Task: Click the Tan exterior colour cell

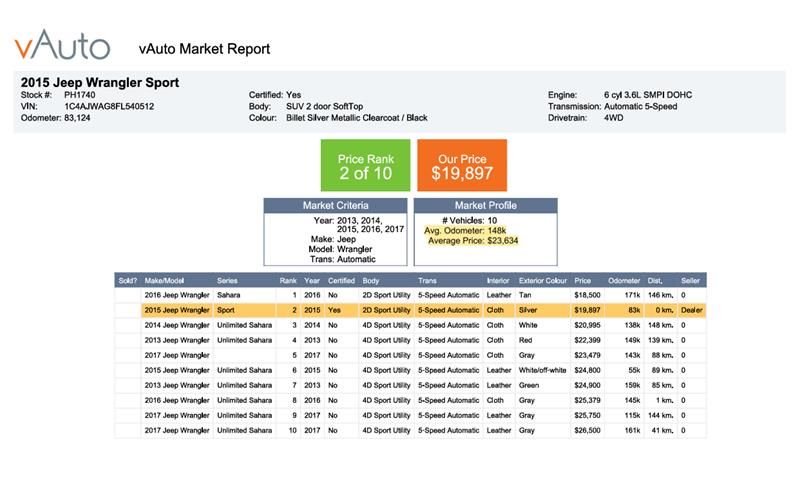Action: coord(525,295)
